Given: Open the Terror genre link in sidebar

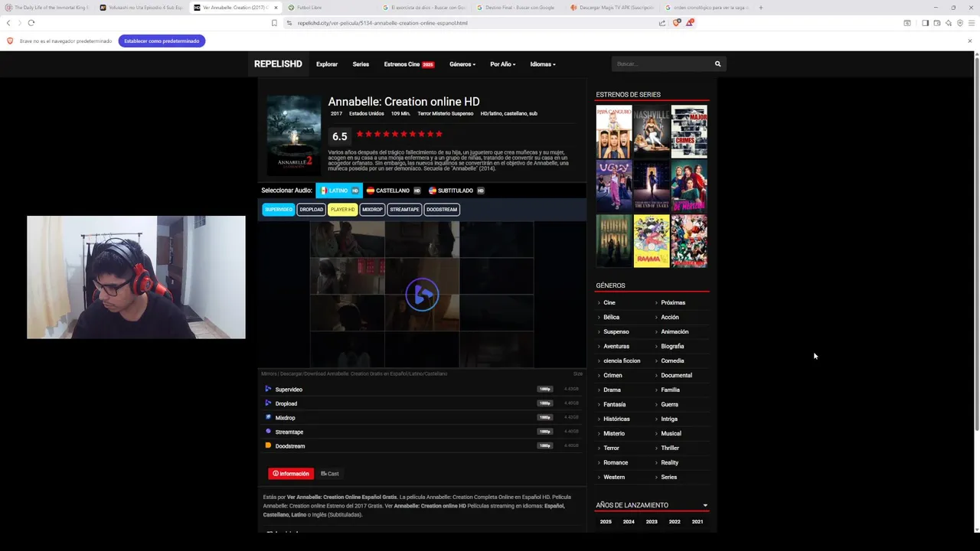Looking at the screenshot, I should point(611,448).
